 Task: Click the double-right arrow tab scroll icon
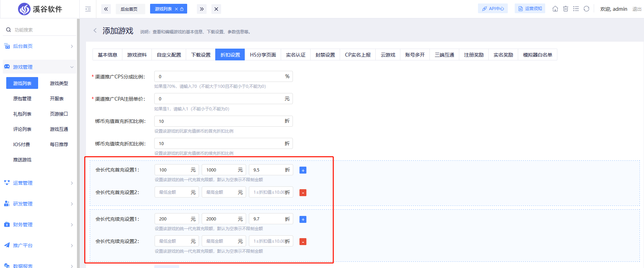click(x=202, y=9)
